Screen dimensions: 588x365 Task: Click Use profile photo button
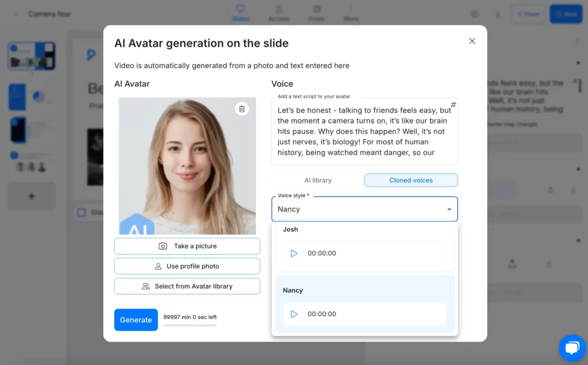[187, 266]
